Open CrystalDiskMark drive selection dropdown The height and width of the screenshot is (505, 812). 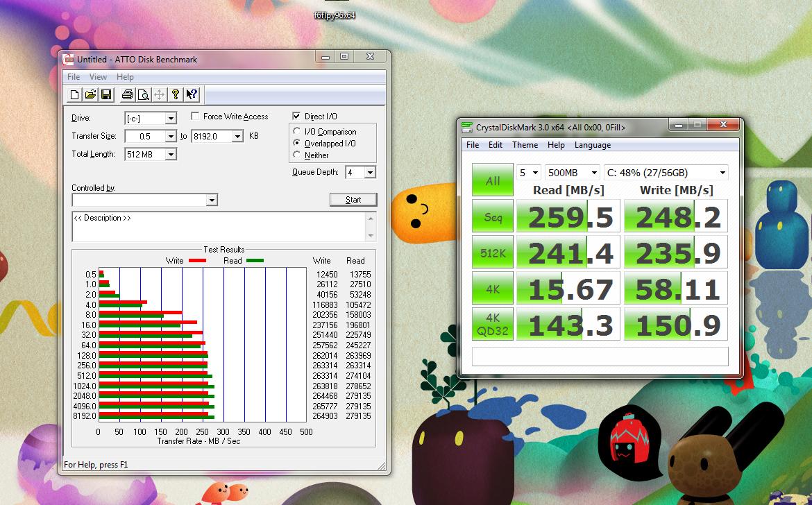click(x=722, y=173)
